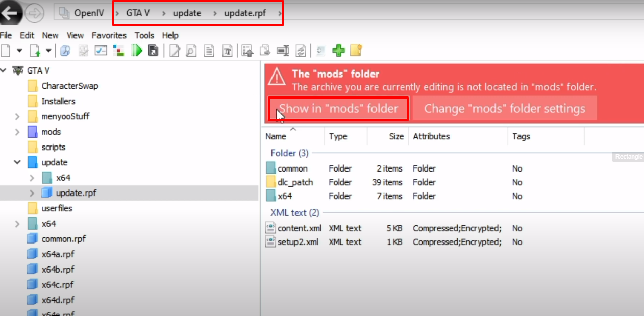The image size is (644, 316).
Task: Go back with the black back arrow
Action: click(x=10, y=14)
